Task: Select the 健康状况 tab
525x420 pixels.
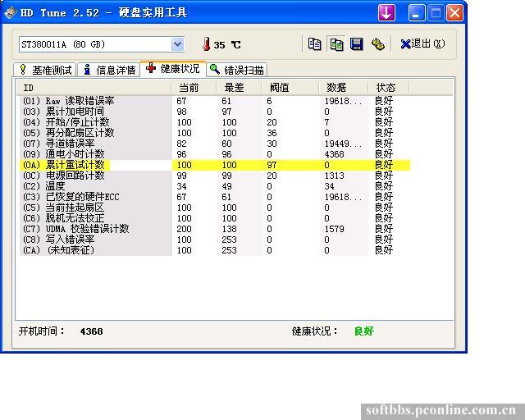Action: (173, 69)
